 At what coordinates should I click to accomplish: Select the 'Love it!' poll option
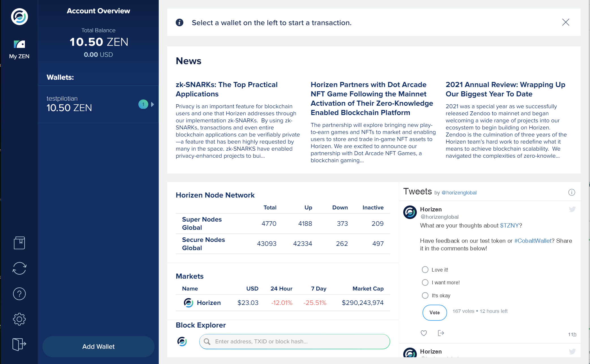point(425,270)
